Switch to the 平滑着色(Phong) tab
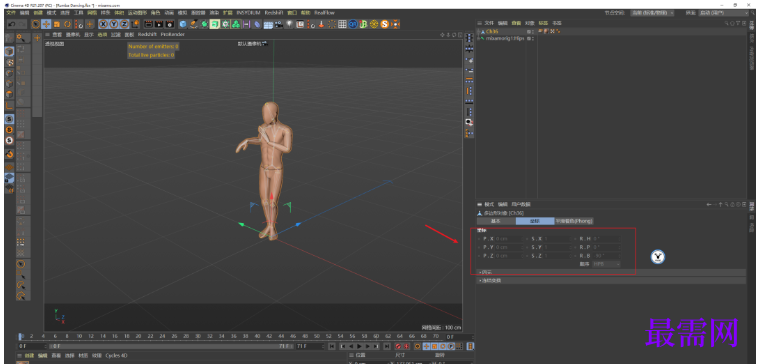The image size is (757, 364). 574,221
